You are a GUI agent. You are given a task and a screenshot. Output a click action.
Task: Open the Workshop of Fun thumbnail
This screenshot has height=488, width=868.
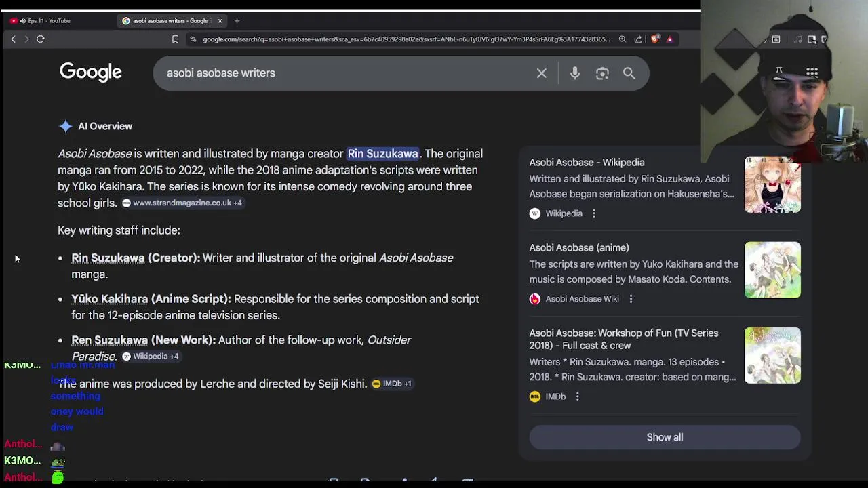click(x=772, y=355)
